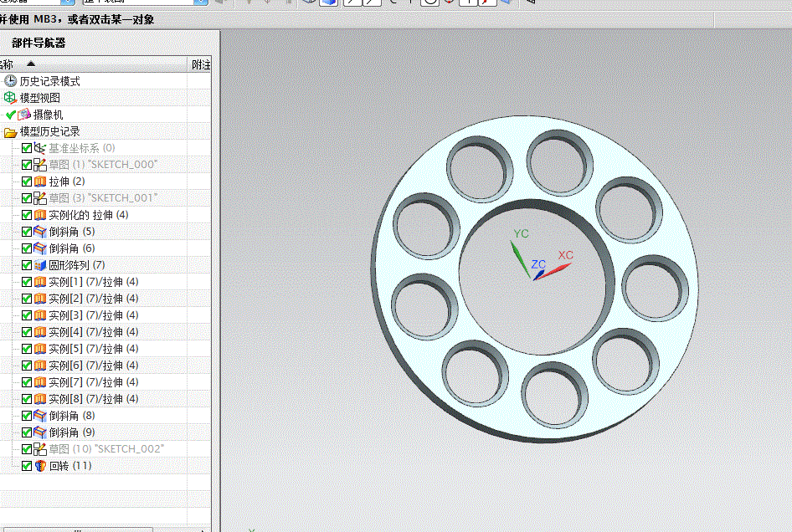Image resolution: width=792 pixels, height=532 pixels.
Task: Click the YC axis label in viewport
Action: (522, 233)
